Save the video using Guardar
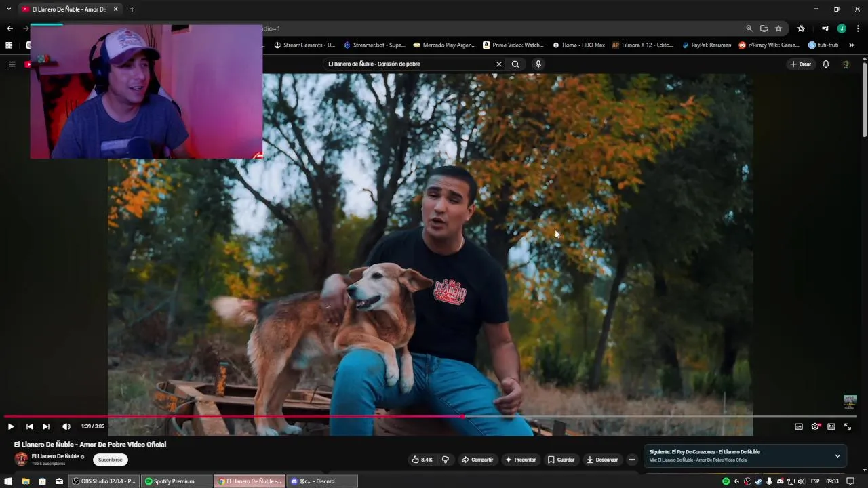 pyautogui.click(x=561, y=460)
